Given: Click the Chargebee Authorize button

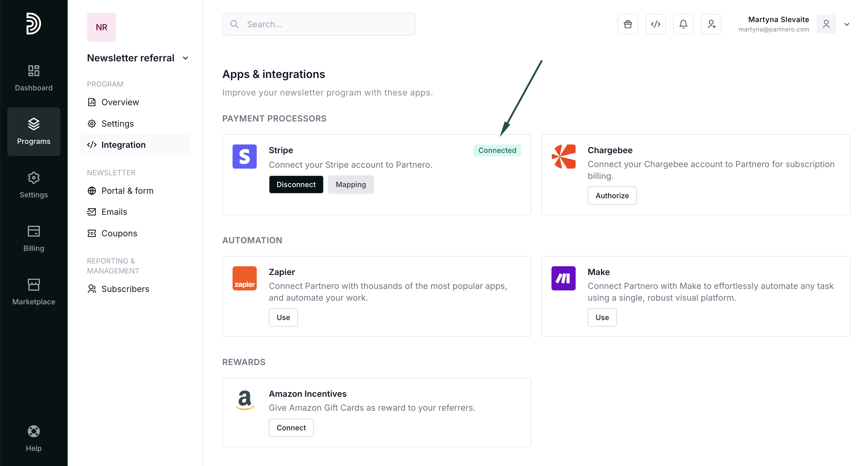Looking at the screenshot, I should (612, 196).
